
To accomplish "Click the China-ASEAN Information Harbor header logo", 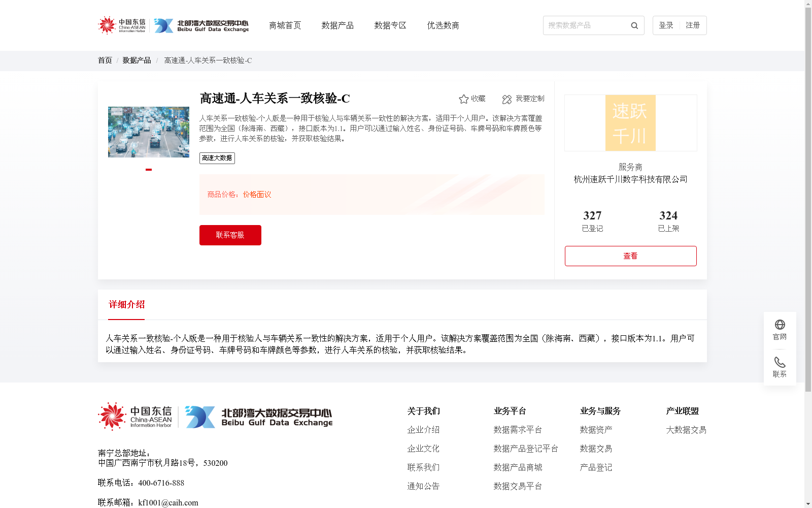I will [122, 25].
